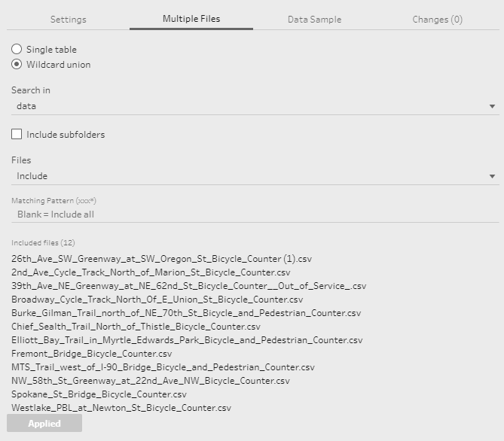
Task: Select the Single table radio button
Action: click(17, 49)
